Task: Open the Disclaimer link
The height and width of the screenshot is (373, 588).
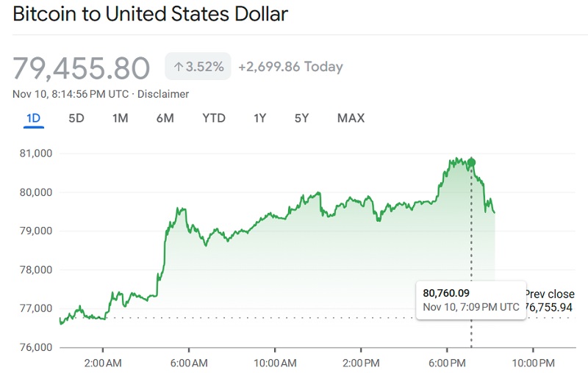Action: point(162,94)
